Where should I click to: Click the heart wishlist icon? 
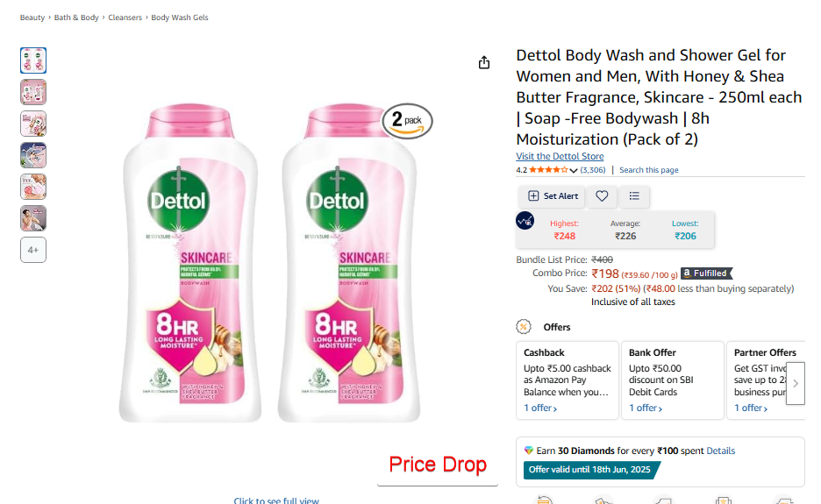[602, 196]
